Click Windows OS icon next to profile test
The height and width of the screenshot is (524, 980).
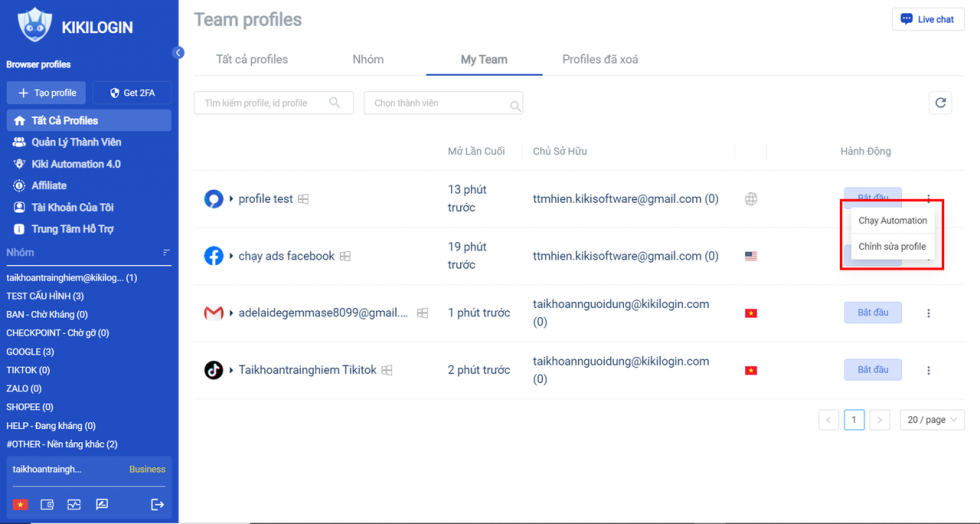pos(303,199)
